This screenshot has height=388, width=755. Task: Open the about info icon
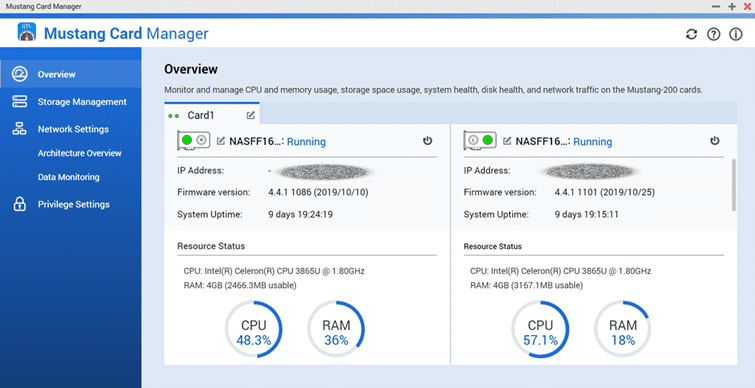pos(736,34)
